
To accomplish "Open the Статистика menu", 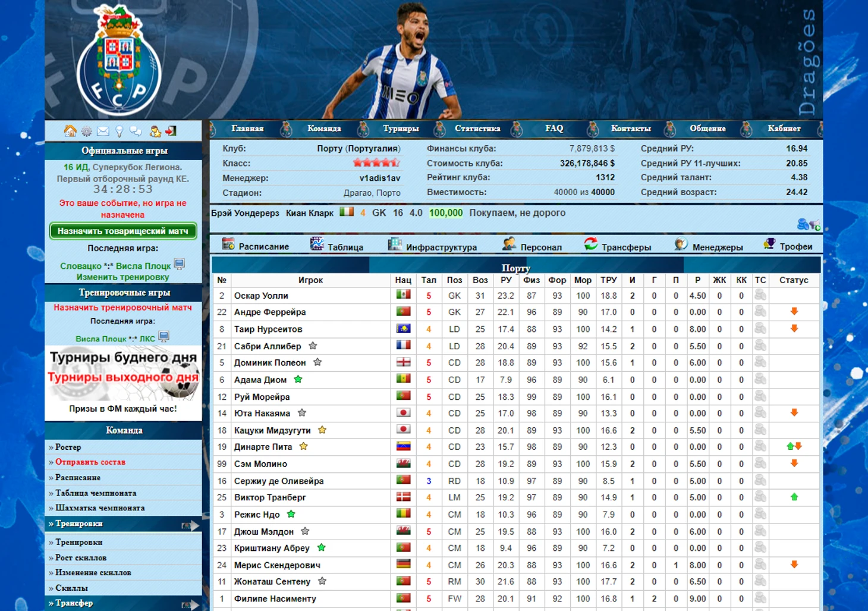I will click(x=477, y=129).
